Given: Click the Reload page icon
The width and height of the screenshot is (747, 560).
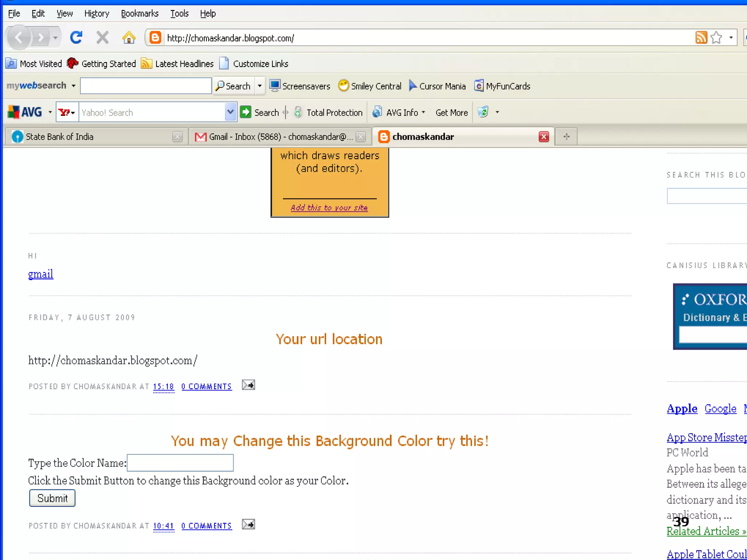Looking at the screenshot, I should point(76,37).
